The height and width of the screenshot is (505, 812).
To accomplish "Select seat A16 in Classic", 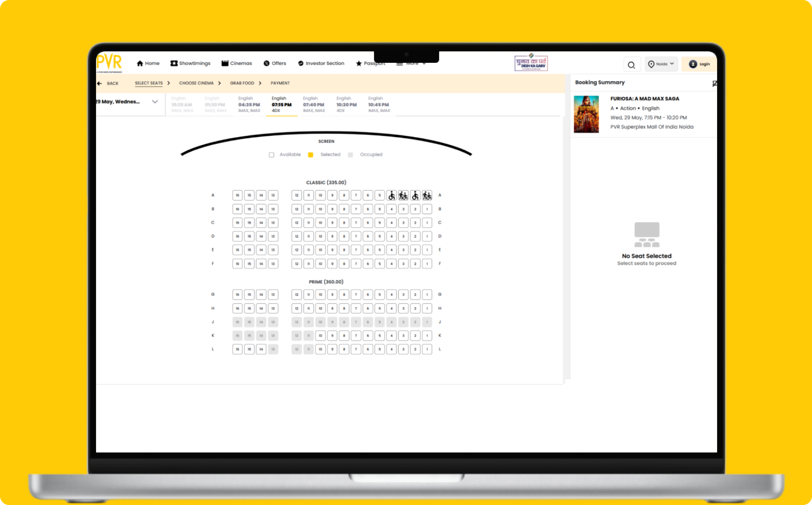I will point(237,195).
